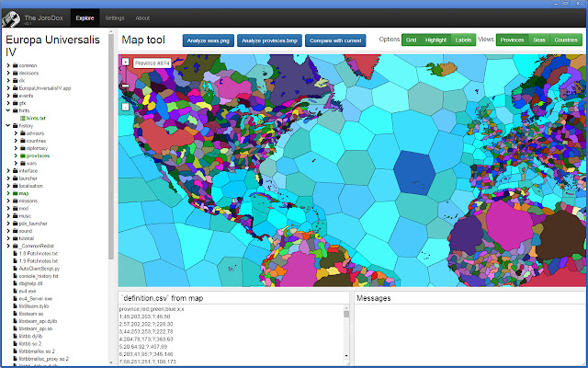Click the wars folder icon
The width and height of the screenshot is (588, 368).
(x=23, y=163)
